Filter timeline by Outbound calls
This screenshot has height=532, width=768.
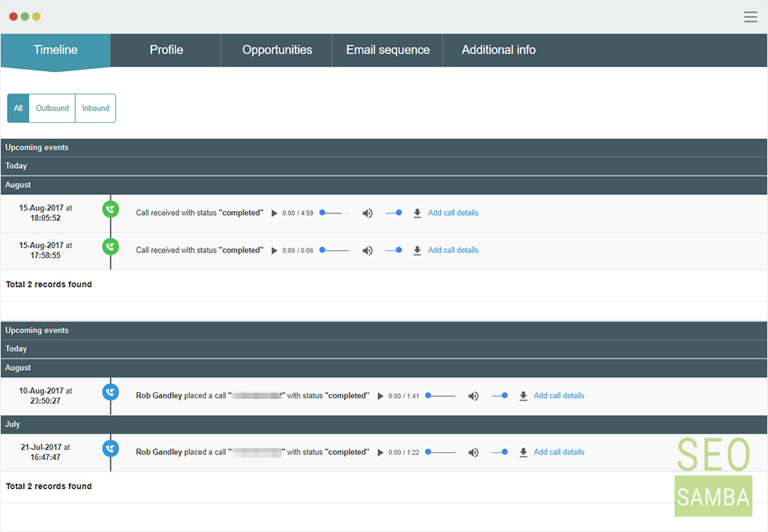(x=52, y=108)
